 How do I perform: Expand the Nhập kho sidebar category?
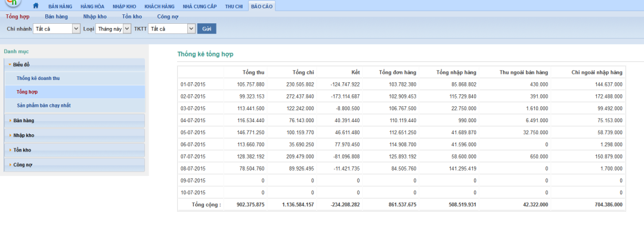(75, 135)
